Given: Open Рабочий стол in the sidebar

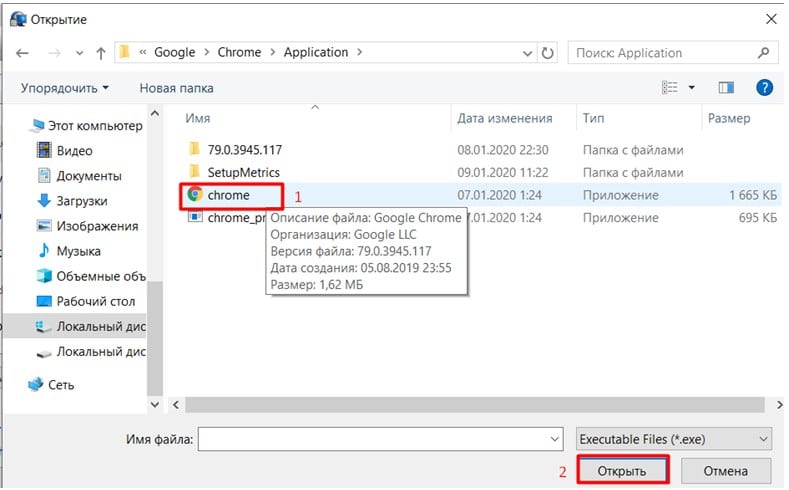Looking at the screenshot, I should (x=86, y=301).
